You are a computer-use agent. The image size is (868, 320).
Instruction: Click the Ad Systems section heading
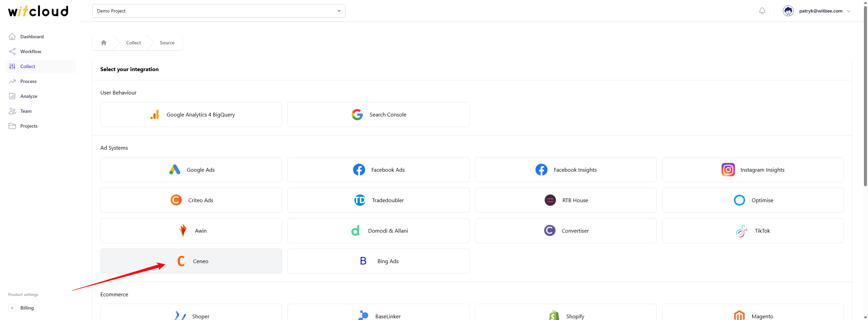(x=114, y=148)
